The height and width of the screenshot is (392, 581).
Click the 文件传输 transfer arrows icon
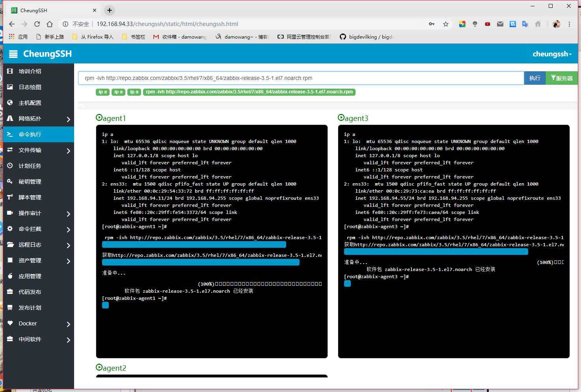point(10,150)
